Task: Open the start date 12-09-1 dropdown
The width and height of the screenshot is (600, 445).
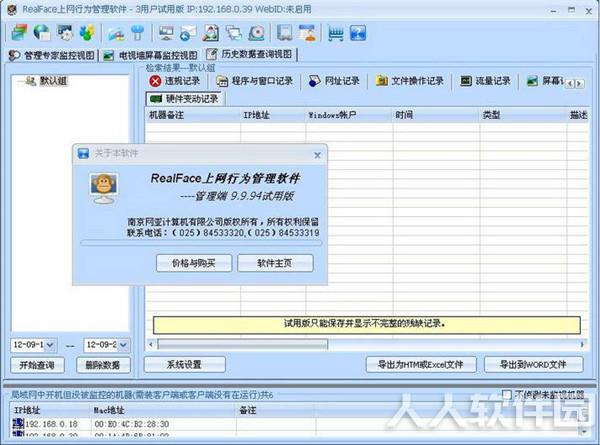Action: [x=50, y=345]
